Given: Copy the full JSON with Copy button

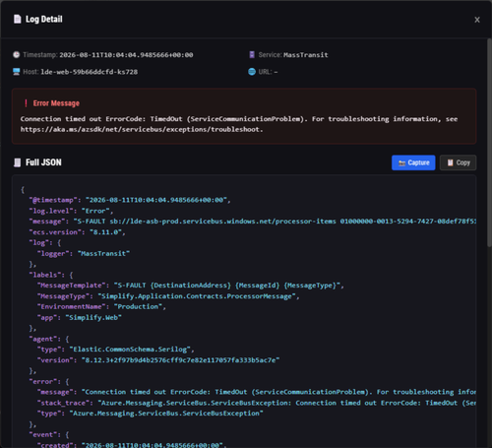Looking at the screenshot, I should click(x=458, y=162).
